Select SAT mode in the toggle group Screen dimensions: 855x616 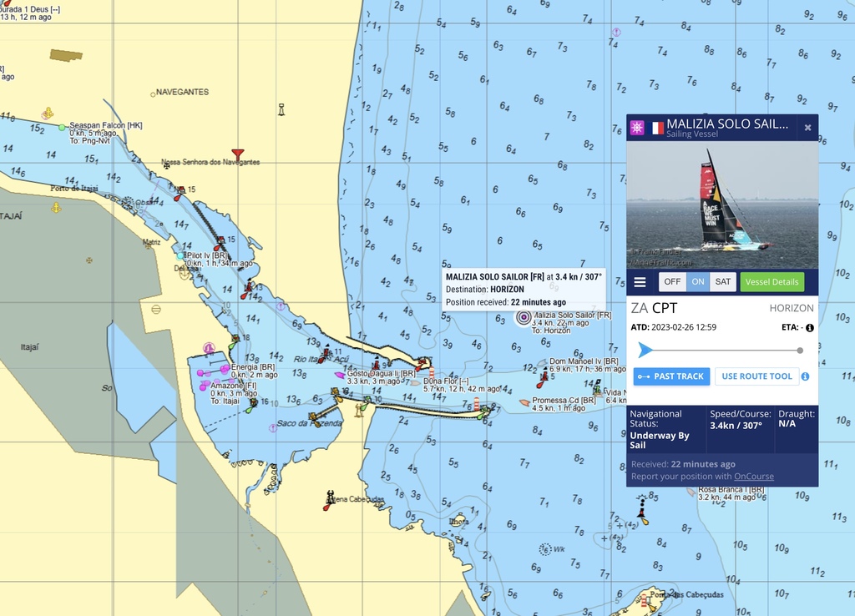[x=723, y=282]
